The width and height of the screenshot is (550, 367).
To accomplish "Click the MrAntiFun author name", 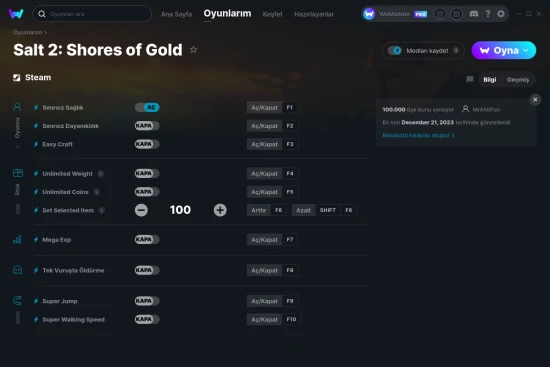I will pos(486,109).
